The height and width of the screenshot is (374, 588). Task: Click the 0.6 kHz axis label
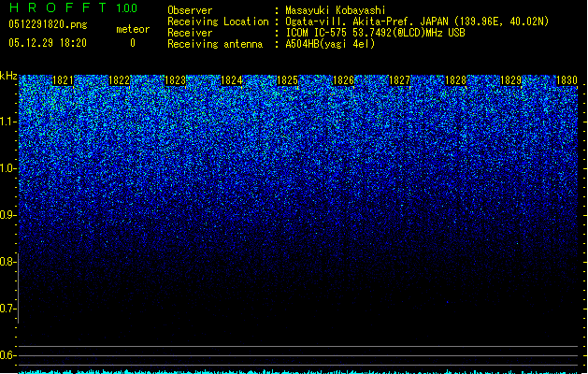click(x=8, y=355)
